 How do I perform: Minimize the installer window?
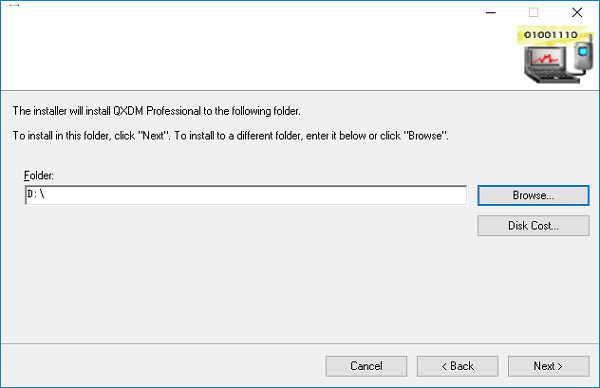(x=491, y=13)
